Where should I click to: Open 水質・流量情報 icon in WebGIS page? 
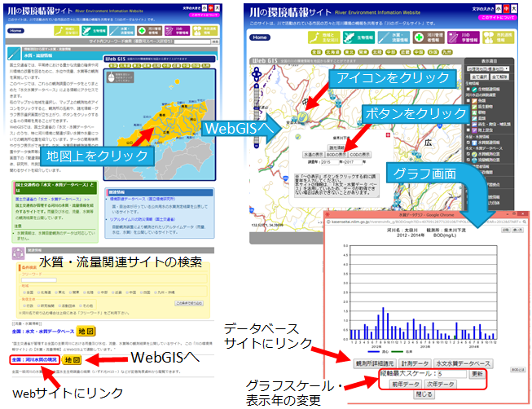click(394, 37)
